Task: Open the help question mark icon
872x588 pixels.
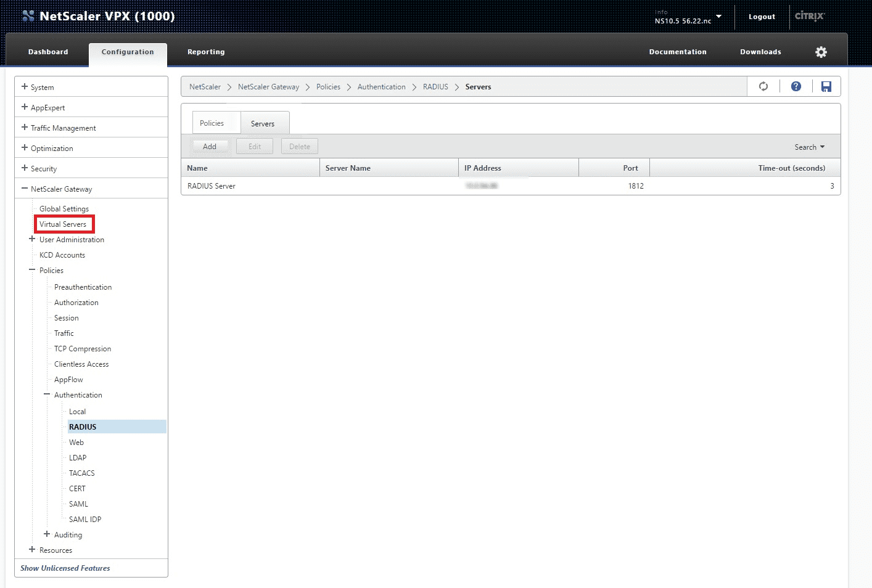Action: tap(796, 86)
